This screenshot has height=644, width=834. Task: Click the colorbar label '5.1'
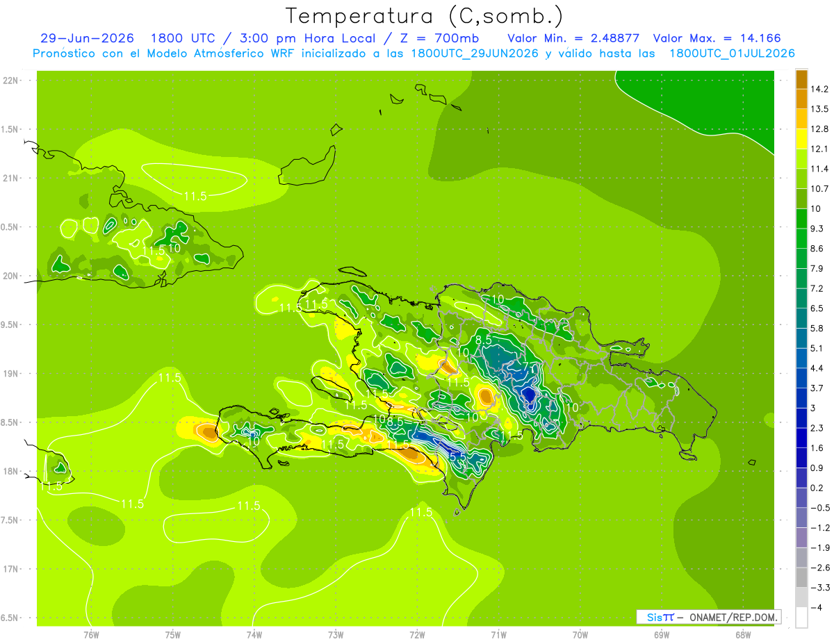click(x=817, y=348)
